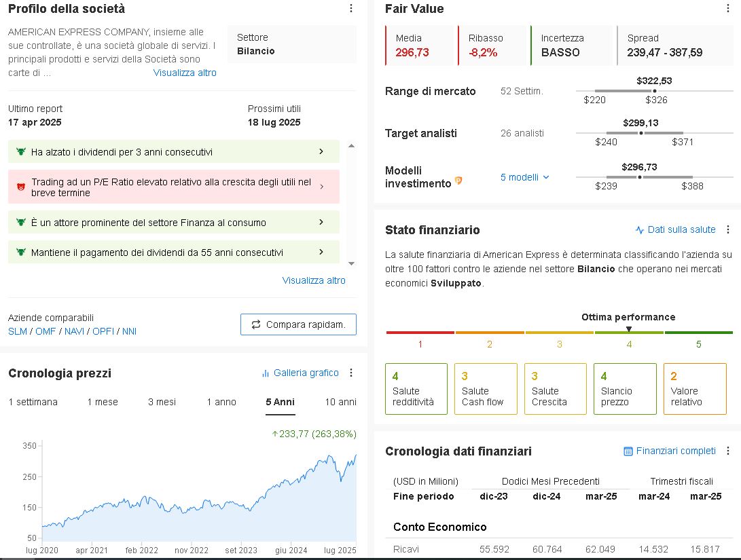The width and height of the screenshot is (741, 560).
Task: Click the bull icon on the Finanza al consumo tip
Action: click(x=21, y=222)
